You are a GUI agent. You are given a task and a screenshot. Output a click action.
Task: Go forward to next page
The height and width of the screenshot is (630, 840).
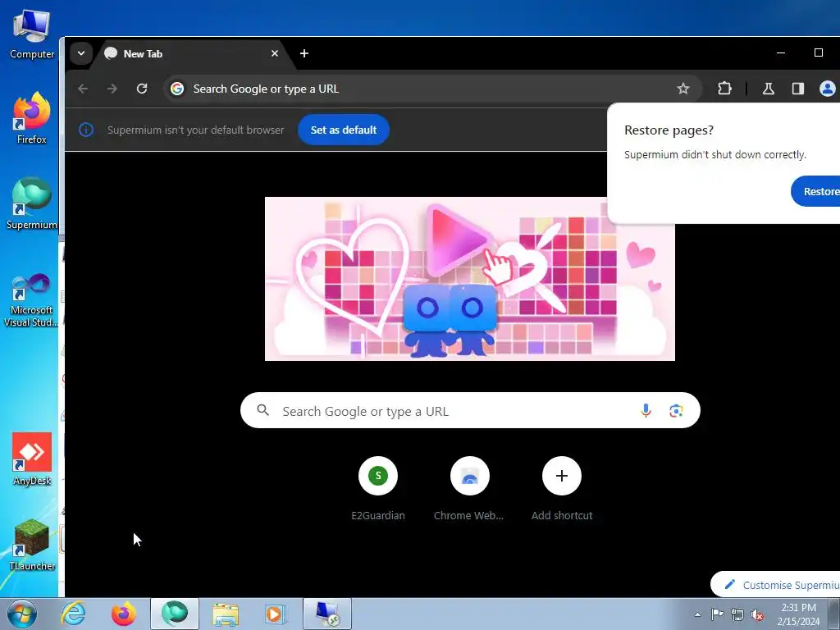112,89
